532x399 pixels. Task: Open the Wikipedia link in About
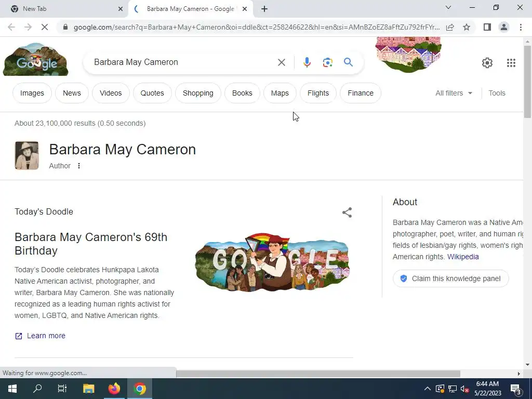click(x=463, y=257)
